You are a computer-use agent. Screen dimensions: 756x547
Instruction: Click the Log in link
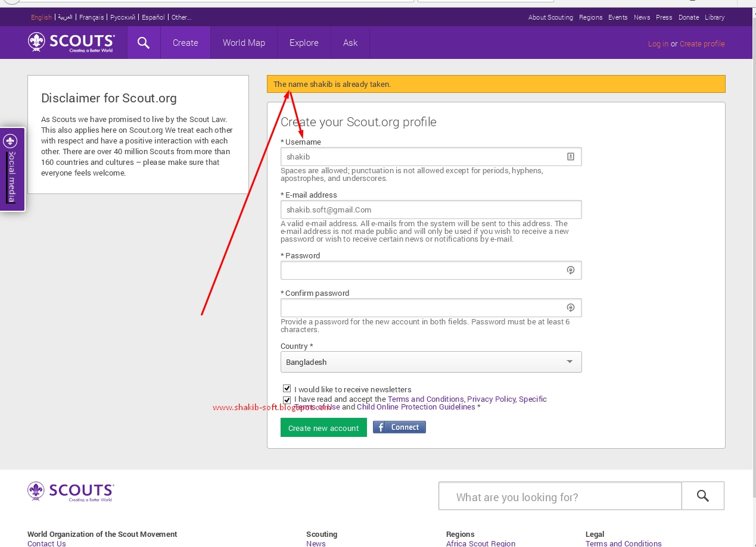coord(658,43)
